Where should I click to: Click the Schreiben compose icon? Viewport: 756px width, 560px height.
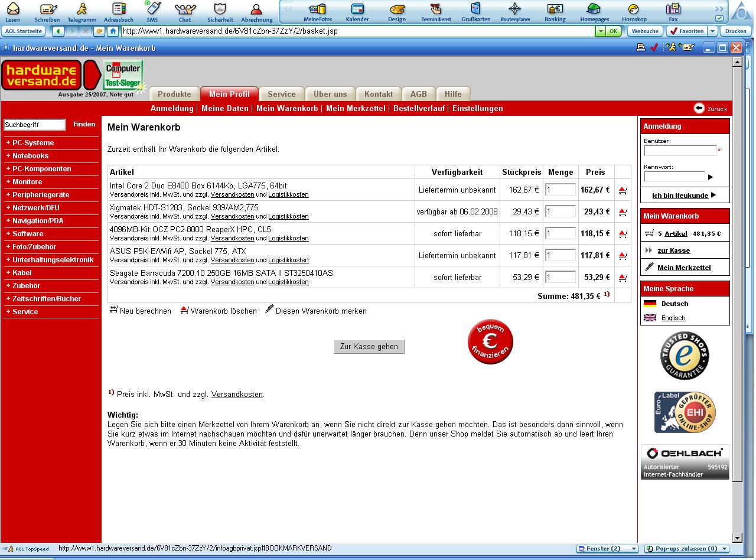[47, 11]
